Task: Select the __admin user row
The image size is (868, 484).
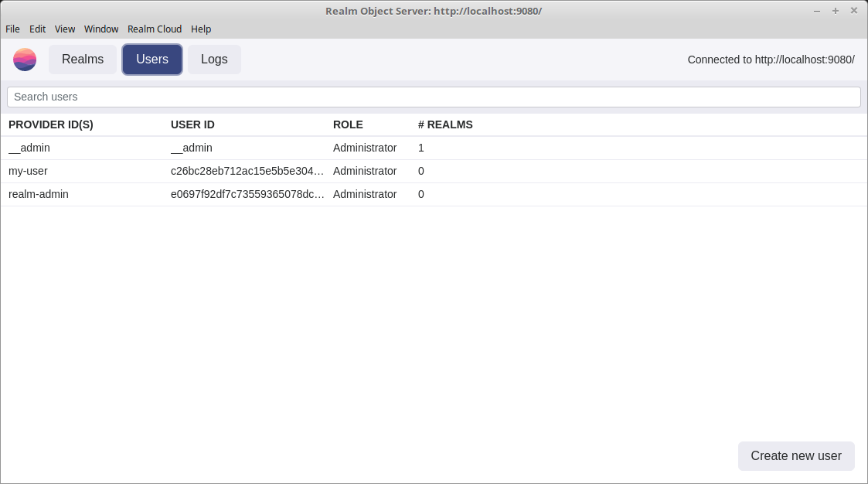Action: coord(309,148)
